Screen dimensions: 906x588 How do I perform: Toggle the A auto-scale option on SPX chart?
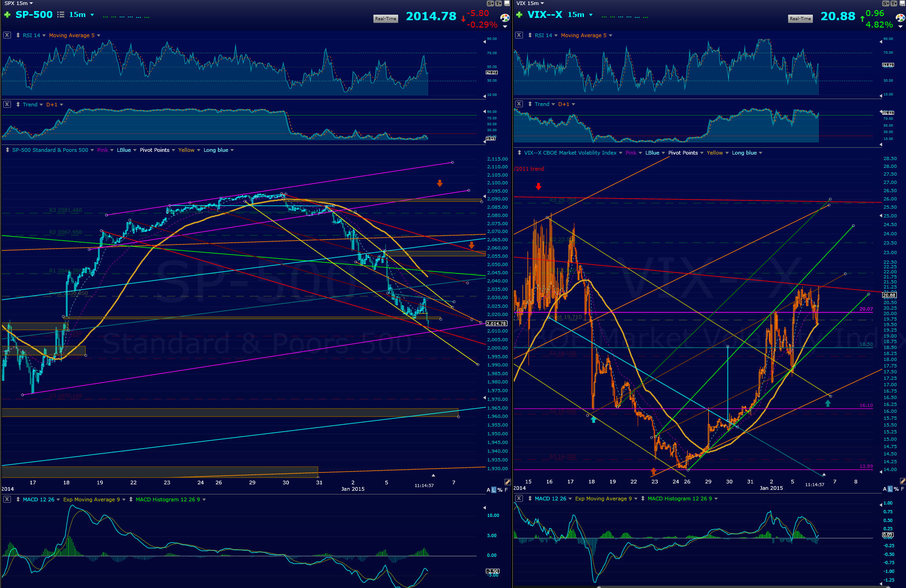pyautogui.click(x=489, y=490)
